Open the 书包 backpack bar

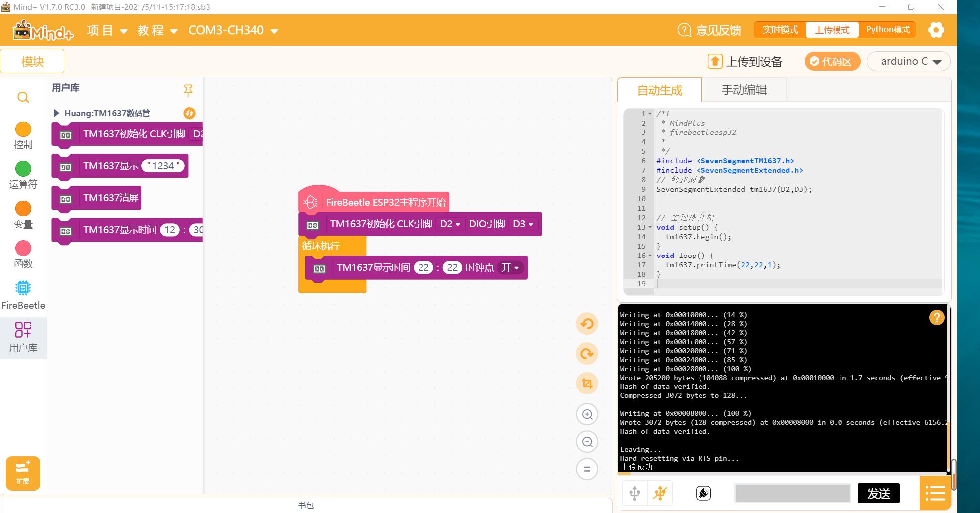coord(306,505)
